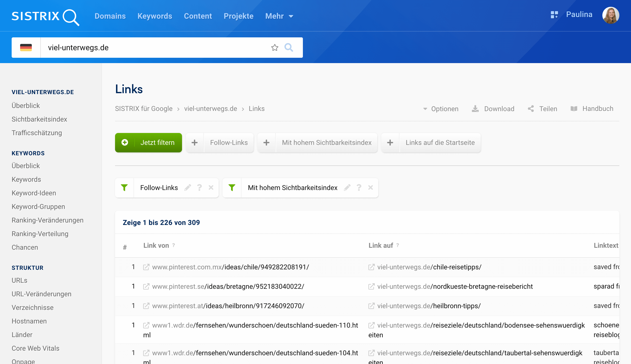Remove Mit hohem Sichtbarkeitsindex active filter
This screenshot has width=631, height=364.
(x=371, y=188)
